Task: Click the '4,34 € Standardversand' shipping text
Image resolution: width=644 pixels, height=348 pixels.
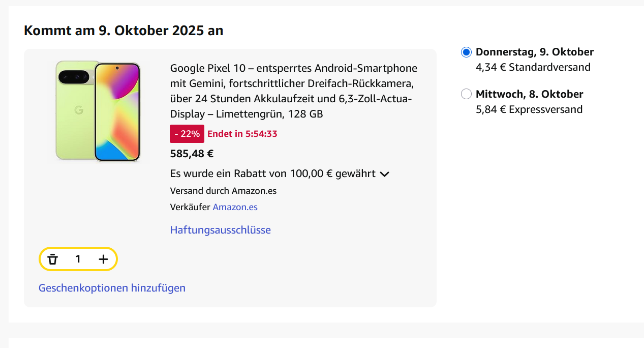Action: [x=533, y=67]
